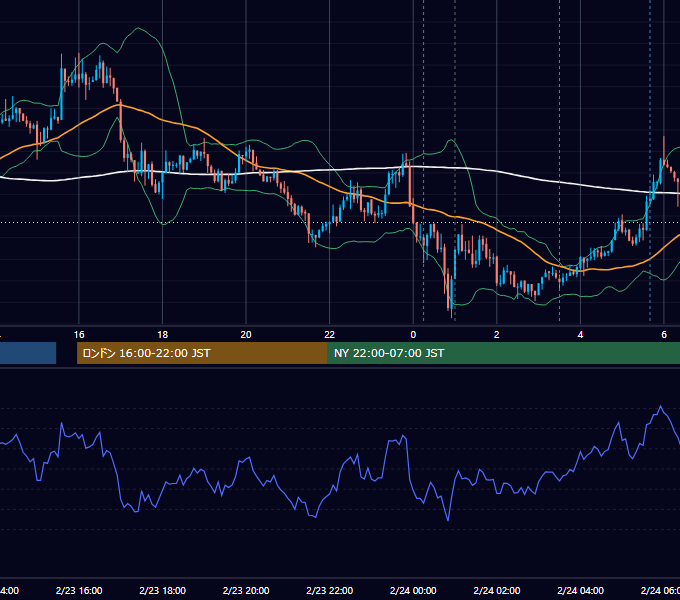Click the hour label 4 on price chart axis

click(580, 335)
